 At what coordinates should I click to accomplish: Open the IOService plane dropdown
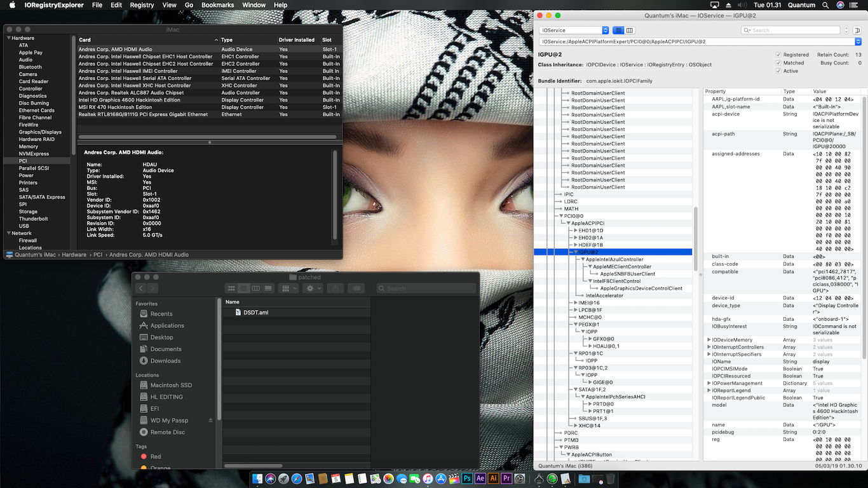[x=574, y=30]
